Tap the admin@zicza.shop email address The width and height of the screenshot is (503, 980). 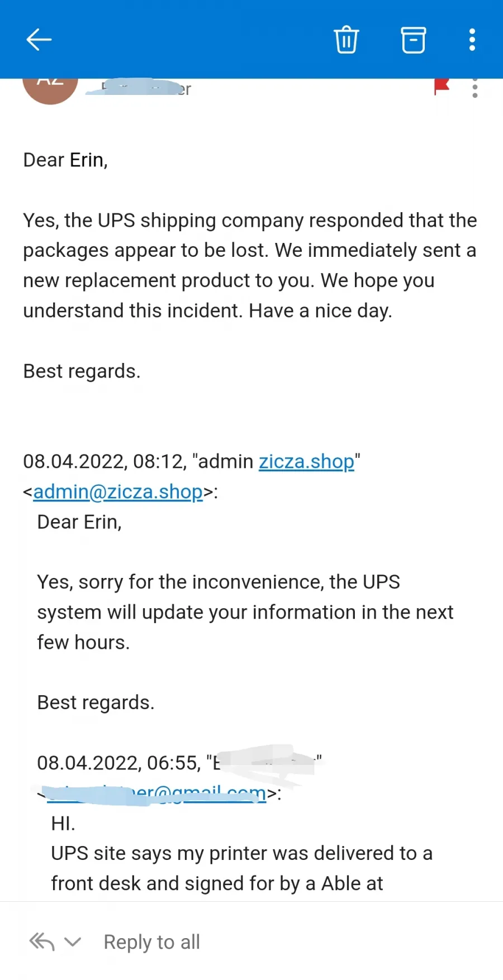pos(118,492)
